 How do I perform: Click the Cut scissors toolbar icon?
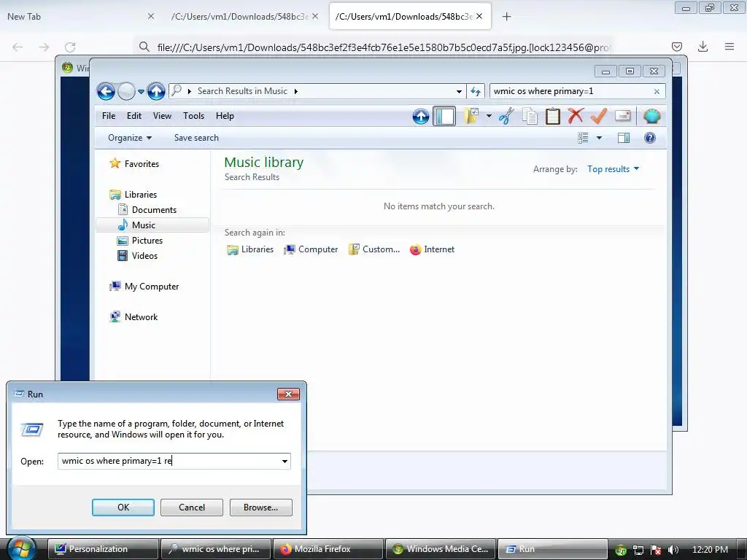pos(506,116)
